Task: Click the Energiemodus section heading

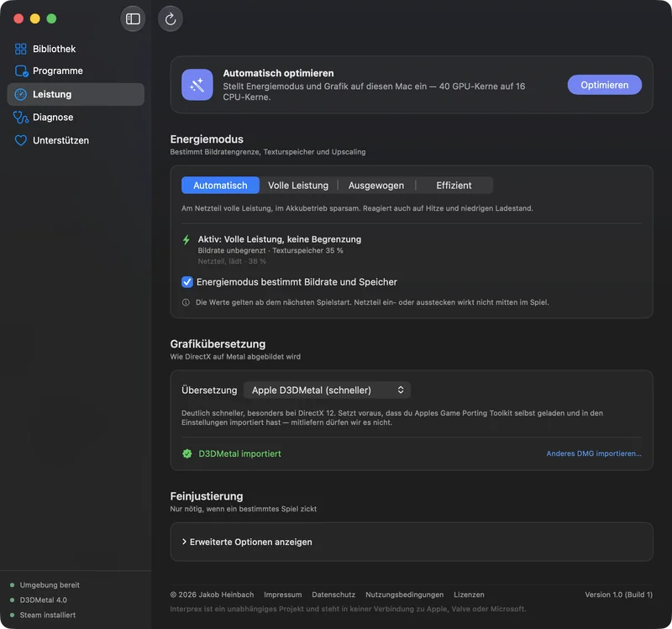Action: 207,139
